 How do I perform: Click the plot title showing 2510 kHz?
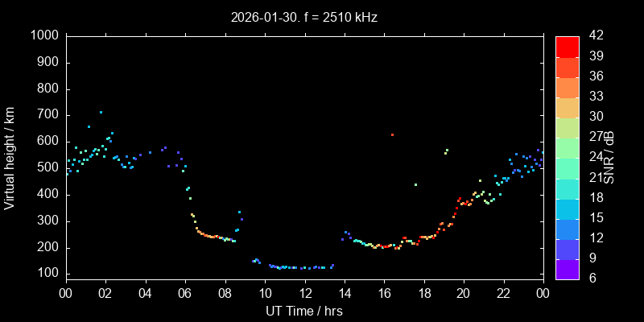[x=304, y=16]
